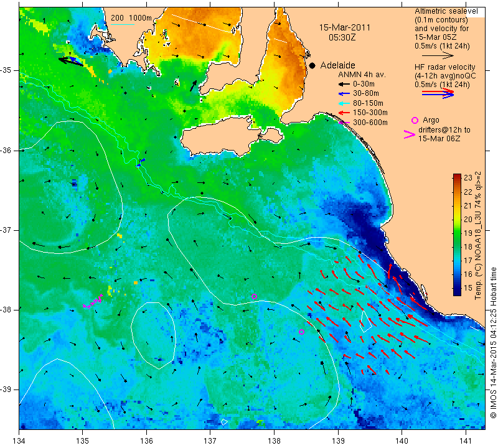Click the magenta drifters chevron legend symbol
Viewport: 498px width, 448px height.
tap(410, 134)
